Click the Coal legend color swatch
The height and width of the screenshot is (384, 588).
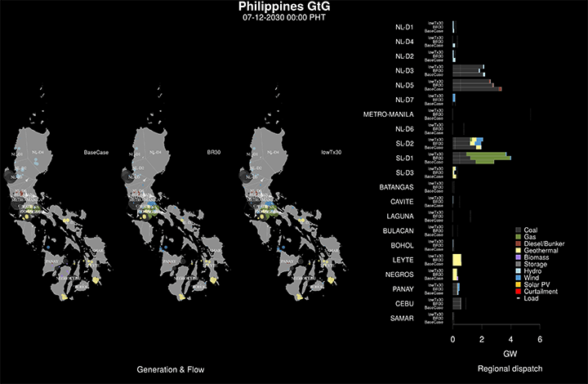click(518, 230)
